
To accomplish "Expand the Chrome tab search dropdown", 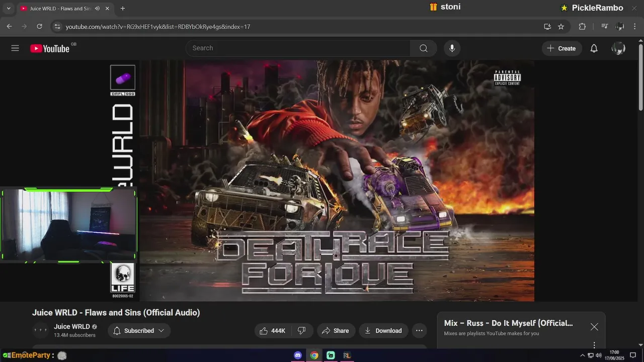I will tap(9, 9).
